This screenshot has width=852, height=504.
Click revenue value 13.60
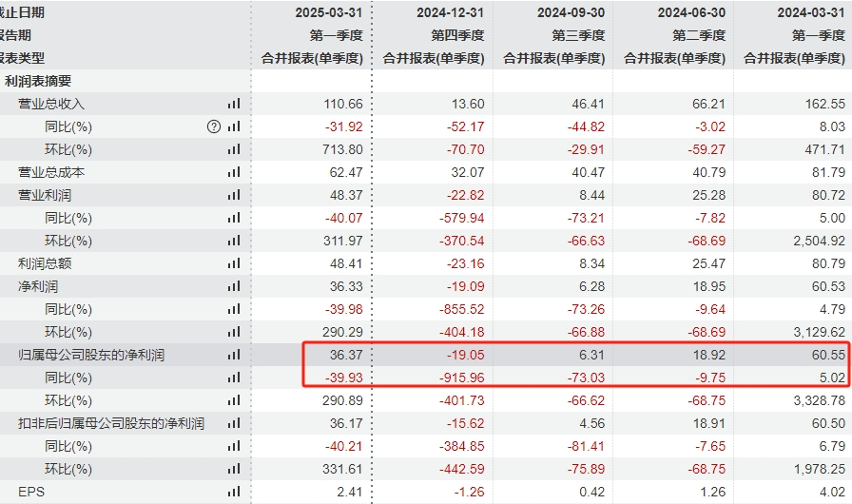click(x=468, y=104)
